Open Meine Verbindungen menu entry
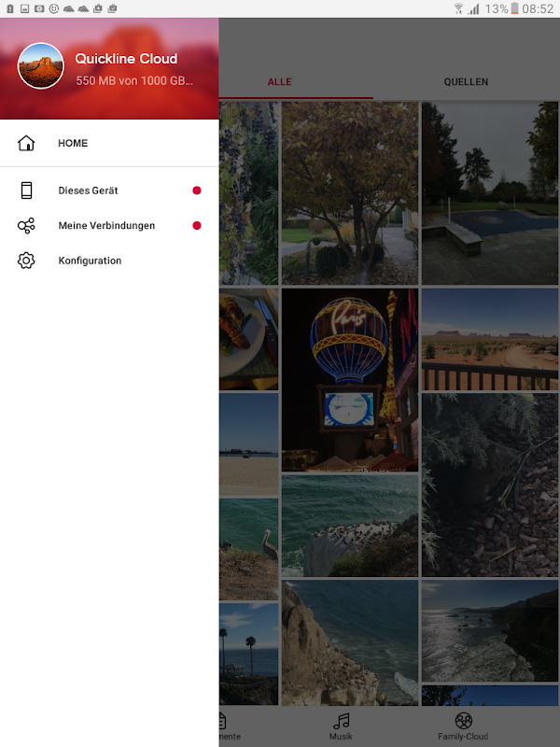This screenshot has width=560, height=747. pos(109,225)
